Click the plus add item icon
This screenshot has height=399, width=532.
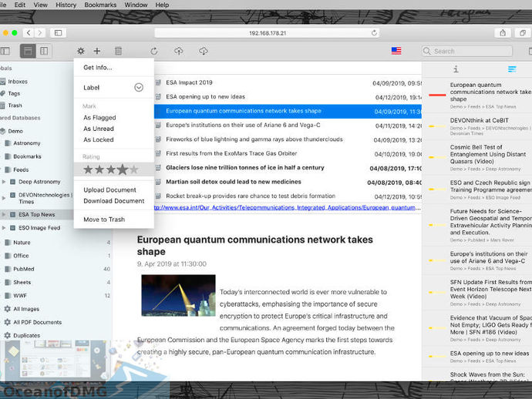tap(97, 51)
